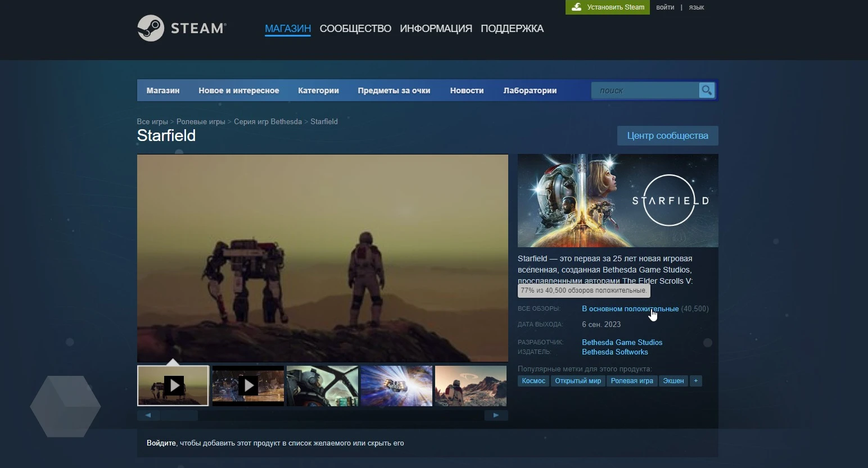This screenshot has width=868, height=468.
Task: Open the Магазин store tab
Action: [x=163, y=90]
